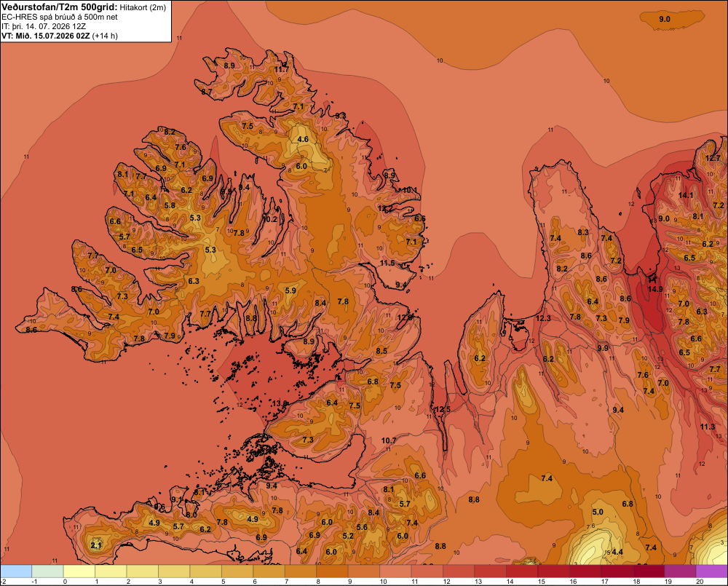
Task: Click the violet swatch right of 20
Action: point(712,571)
